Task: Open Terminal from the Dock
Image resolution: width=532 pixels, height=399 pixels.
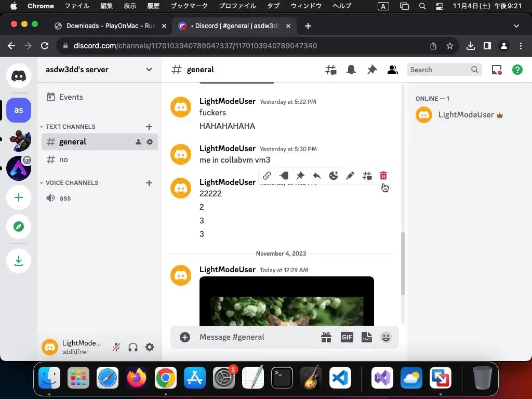Action: point(282,378)
